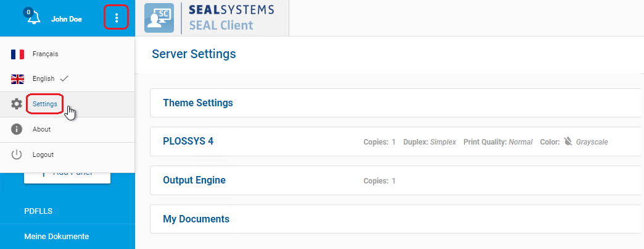This screenshot has height=249, width=644.
Task: Click the Grayscale color icon in PLOSSYS 4
Action: 568,141
